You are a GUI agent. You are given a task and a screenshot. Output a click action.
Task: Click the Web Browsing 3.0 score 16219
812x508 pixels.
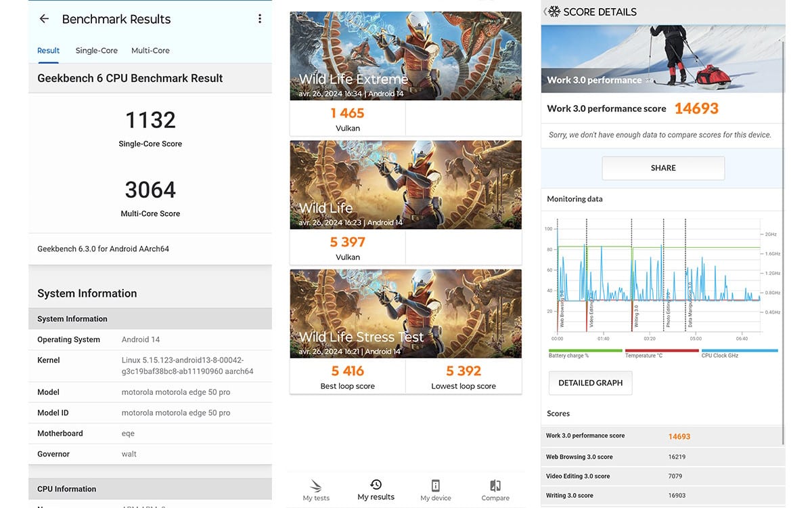pyautogui.click(x=677, y=457)
